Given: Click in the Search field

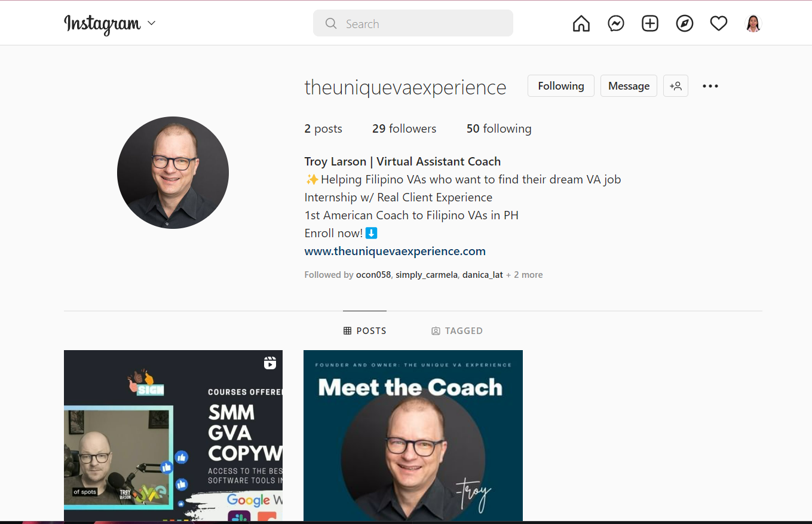Looking at the screenshot, I should click(413, 24).
